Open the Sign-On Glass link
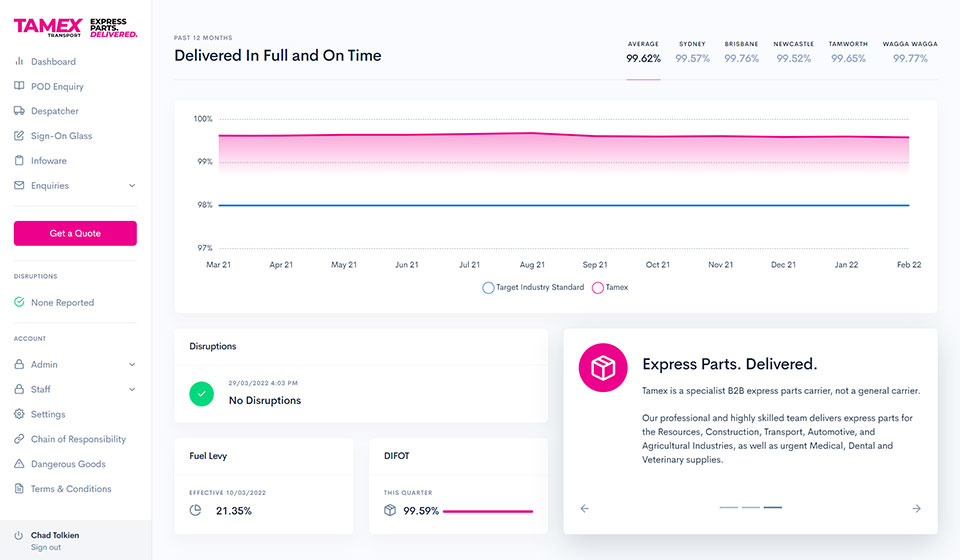Viewport: 960px width, 560px height. click(x=61, y=136)
